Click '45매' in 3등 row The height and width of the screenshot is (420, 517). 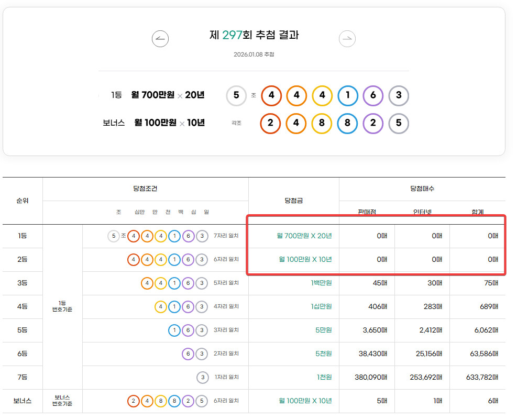click(x=380, y=283)
